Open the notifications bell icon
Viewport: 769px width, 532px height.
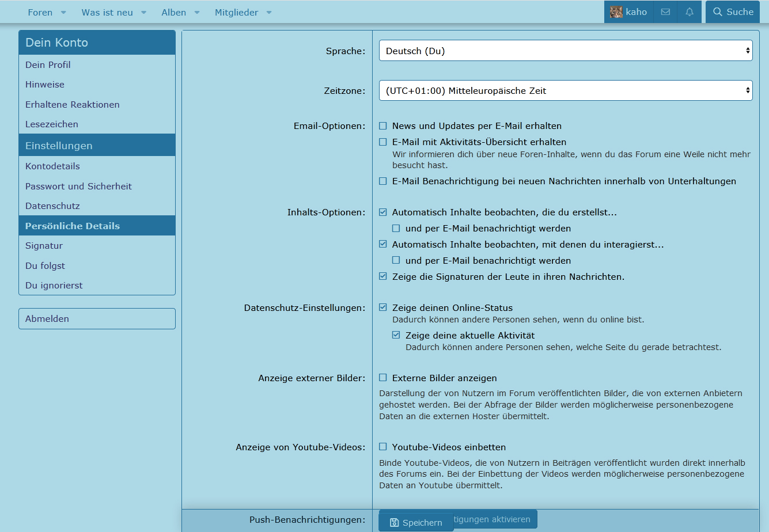point(690,12)
